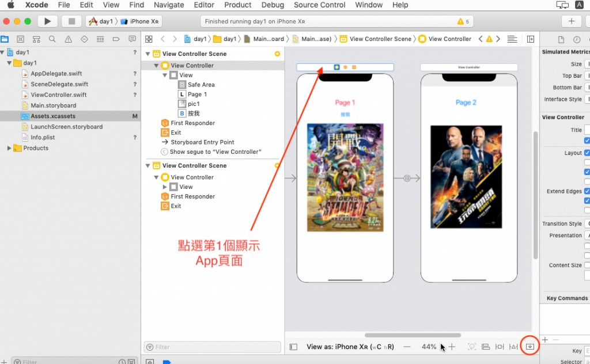Select the day1 scheme

[101, 21]
